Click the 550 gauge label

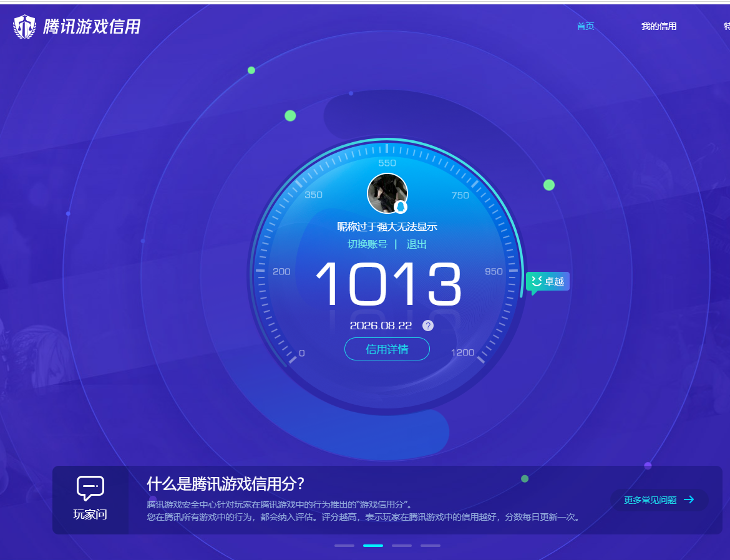(387, 163)
